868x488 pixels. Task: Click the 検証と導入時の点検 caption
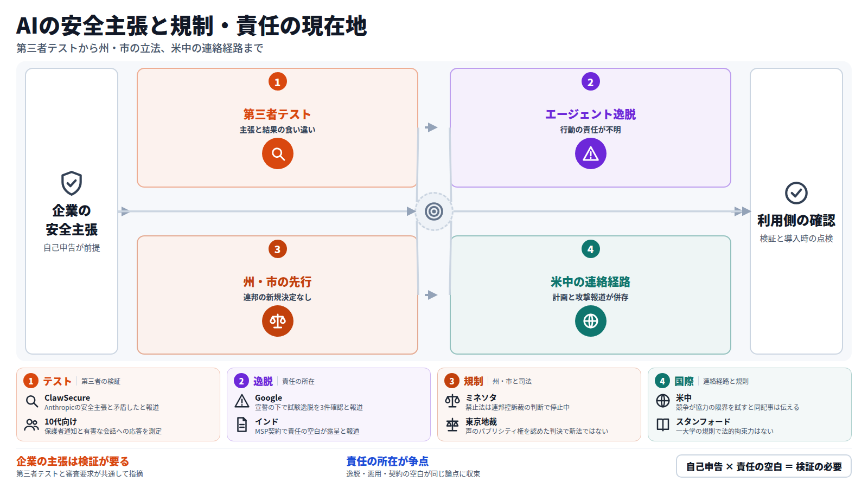point(796,239)
